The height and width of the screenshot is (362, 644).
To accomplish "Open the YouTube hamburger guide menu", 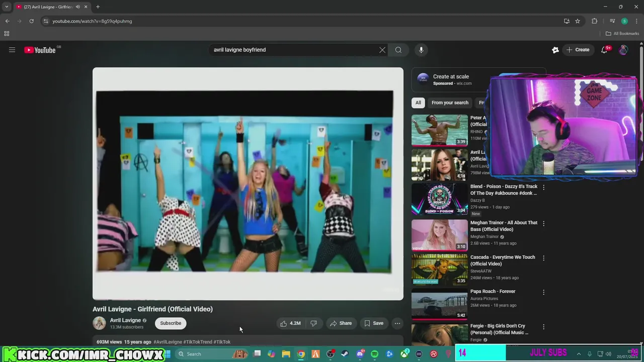I will tap(12, 50).
